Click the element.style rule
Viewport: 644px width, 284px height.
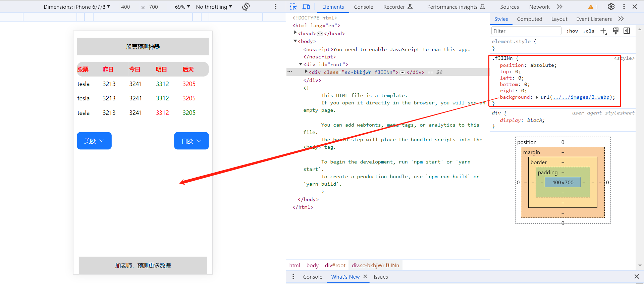tap(514, 41)
